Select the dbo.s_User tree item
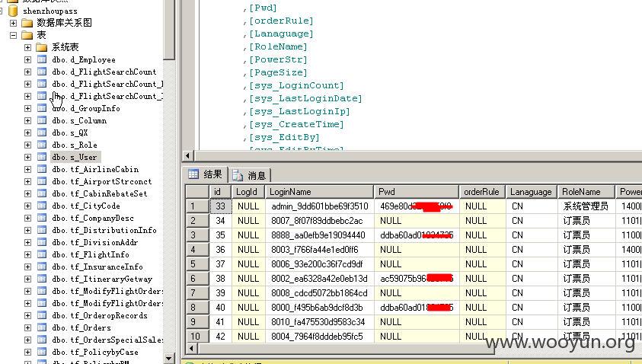The height and width of the screenshot is (364, 642). (75, 157)
